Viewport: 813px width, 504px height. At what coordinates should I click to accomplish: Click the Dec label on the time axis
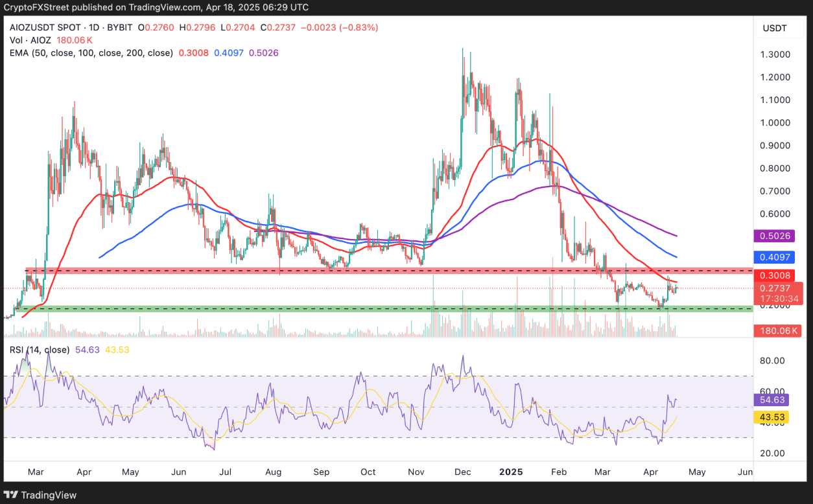[464, 472]
